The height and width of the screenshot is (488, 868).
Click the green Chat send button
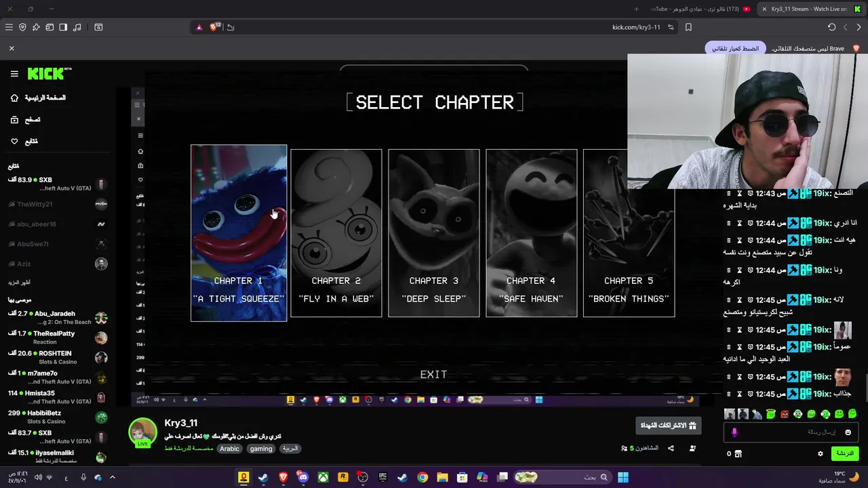click(844, 453)
